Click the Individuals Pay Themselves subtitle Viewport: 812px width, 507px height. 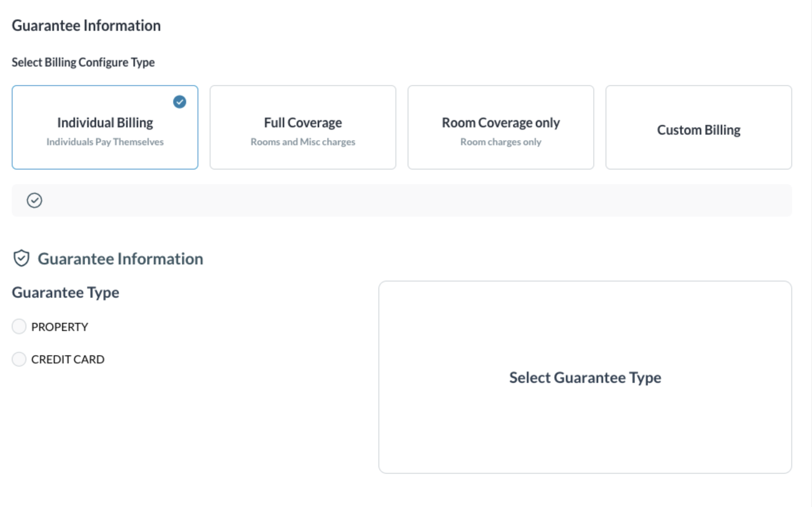[105, 142]
